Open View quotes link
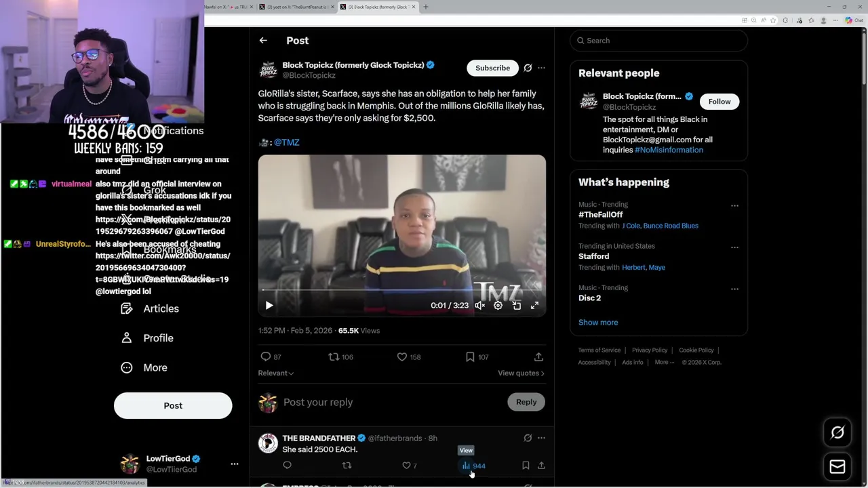The width and height of the screenshot is (868, 488). click(521, 373)
